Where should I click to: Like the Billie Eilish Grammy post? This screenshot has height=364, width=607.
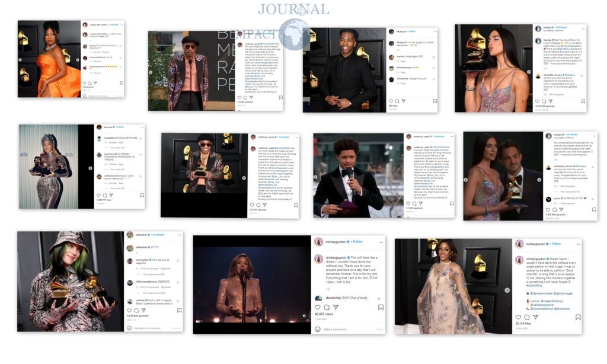(x=129, y=309)
